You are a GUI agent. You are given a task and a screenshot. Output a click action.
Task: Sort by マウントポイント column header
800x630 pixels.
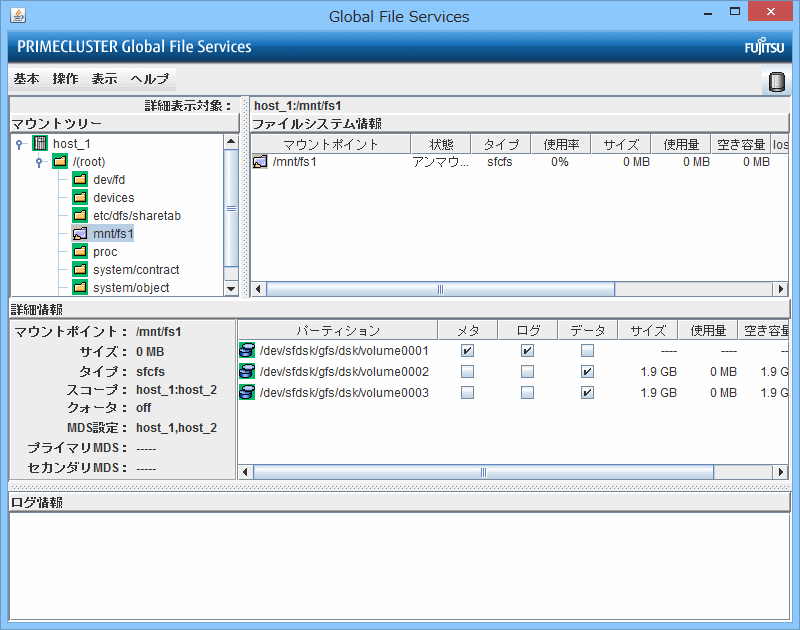(331, 144)
